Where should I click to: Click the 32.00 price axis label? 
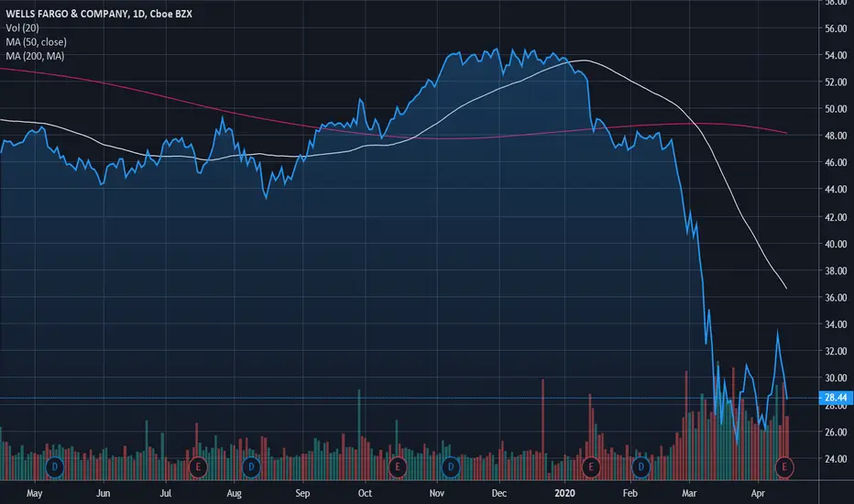pyautogui.click(x=836, y=351)
